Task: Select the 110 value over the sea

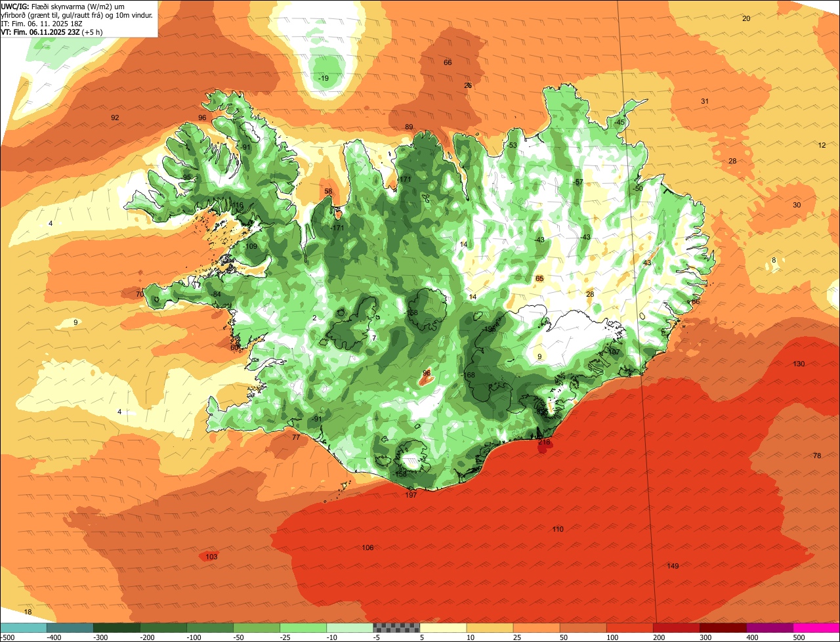Action: tap(558, 529)
